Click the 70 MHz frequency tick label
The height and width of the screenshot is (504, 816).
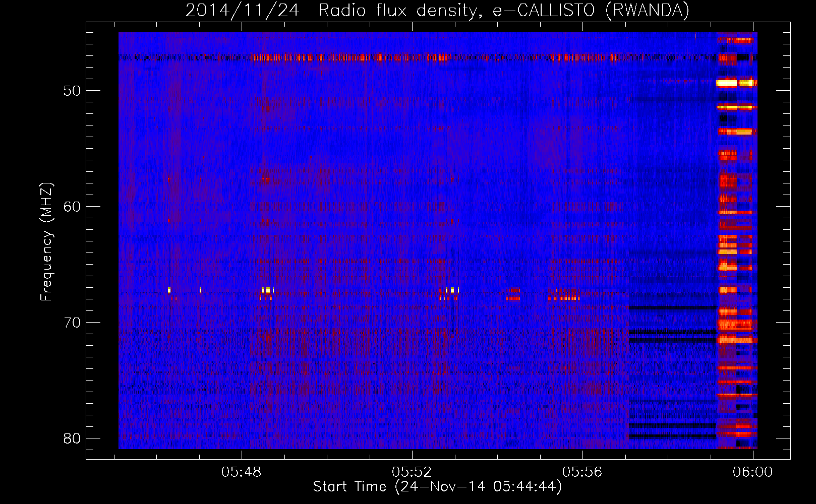point(72,323)
